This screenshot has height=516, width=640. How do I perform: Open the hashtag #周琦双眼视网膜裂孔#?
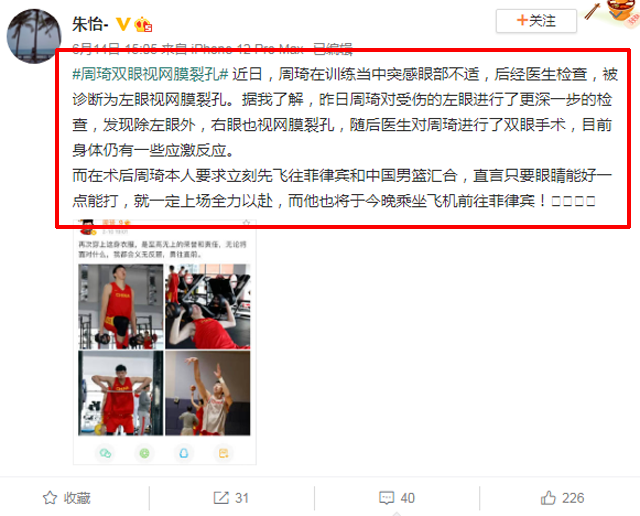(x=150, y=74)
